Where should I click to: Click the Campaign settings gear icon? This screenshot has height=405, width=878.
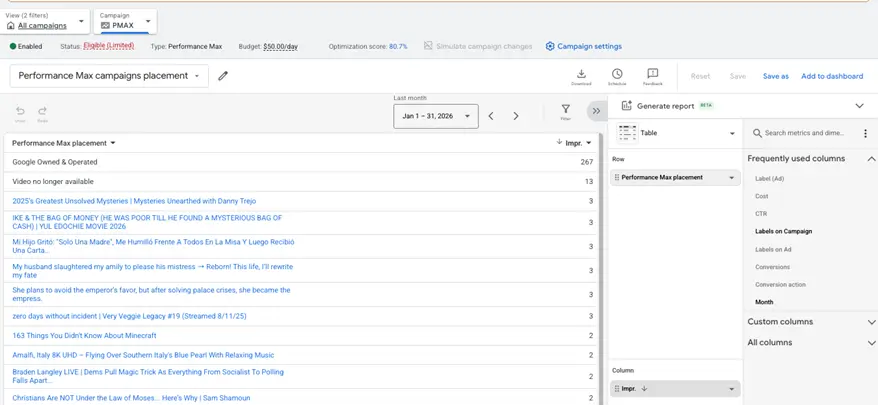pyautogui.click(x=550, y=46)
